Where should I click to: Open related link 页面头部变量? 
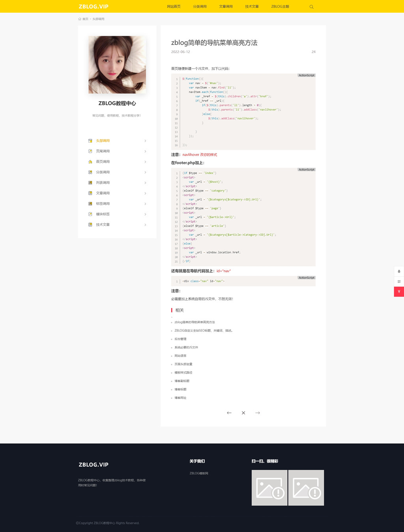click(183, 364)
